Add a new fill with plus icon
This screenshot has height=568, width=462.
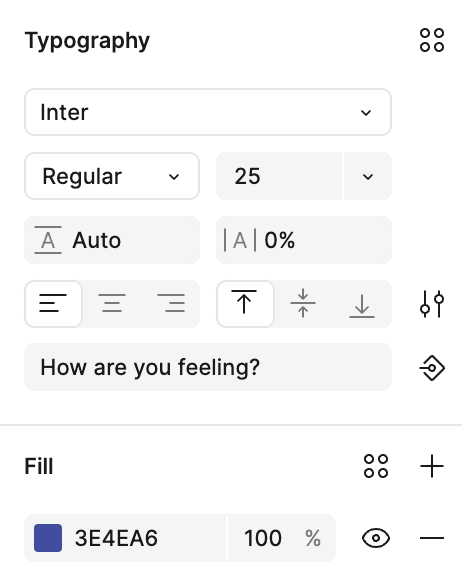tap(432, 466)
